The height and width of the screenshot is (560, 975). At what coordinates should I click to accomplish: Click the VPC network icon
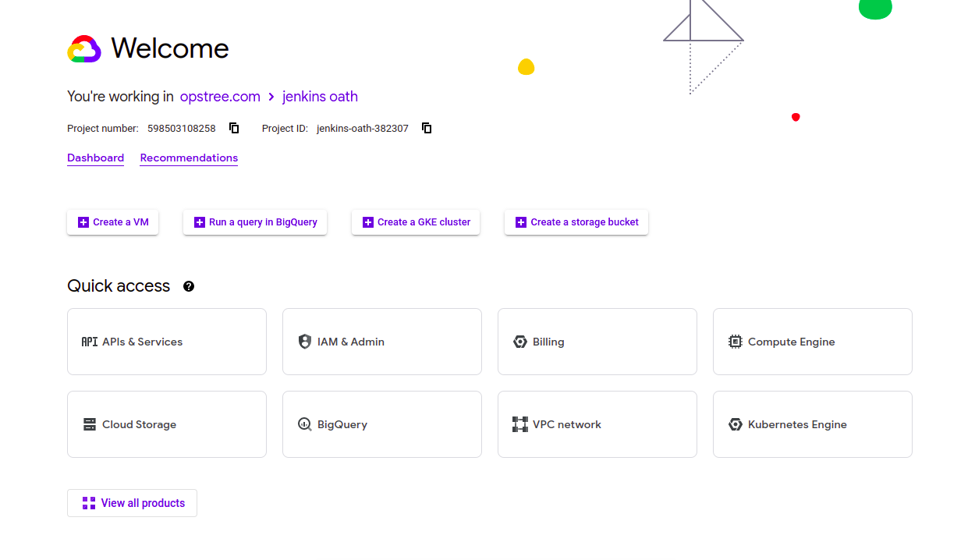[x=520, y=424]
